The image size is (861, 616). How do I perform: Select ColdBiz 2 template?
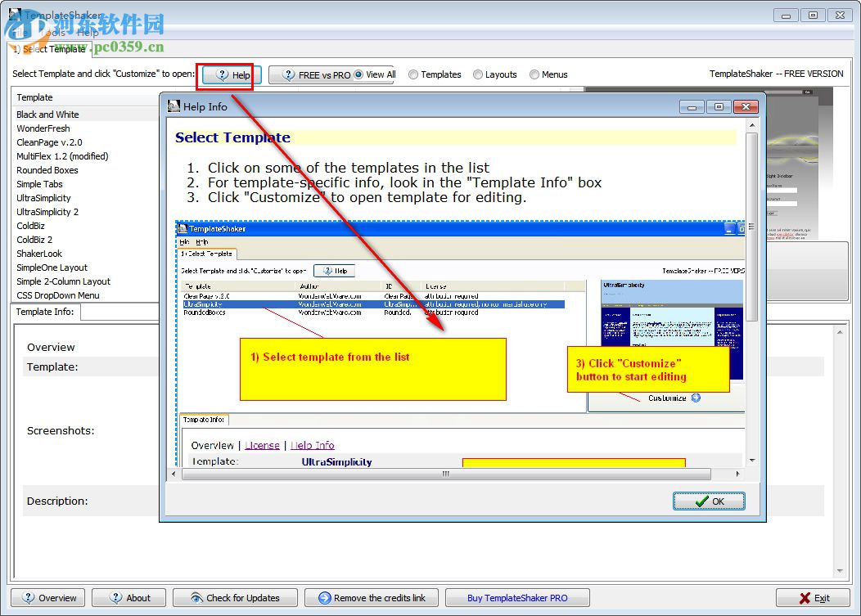tap(34, 240)
